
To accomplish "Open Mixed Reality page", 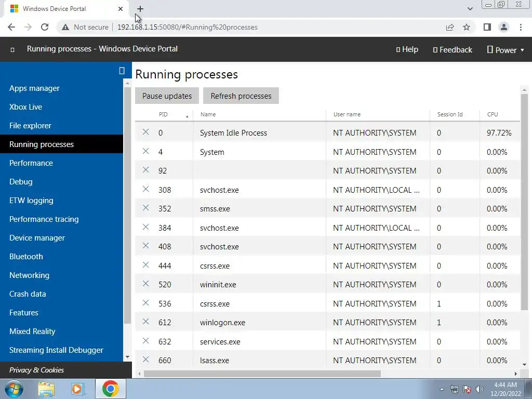I will [32, 331].
